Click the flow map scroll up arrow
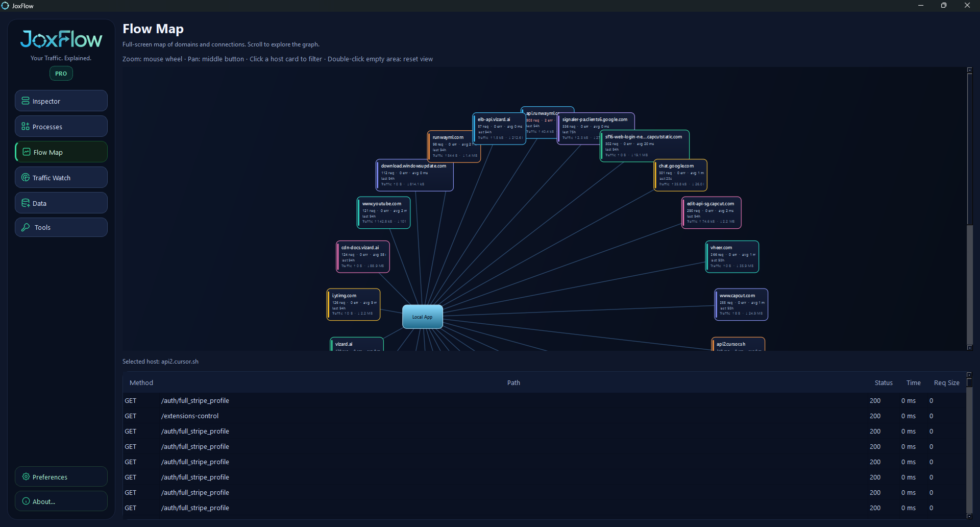Viewport: 980px width, 527px height. click(970, 70)
